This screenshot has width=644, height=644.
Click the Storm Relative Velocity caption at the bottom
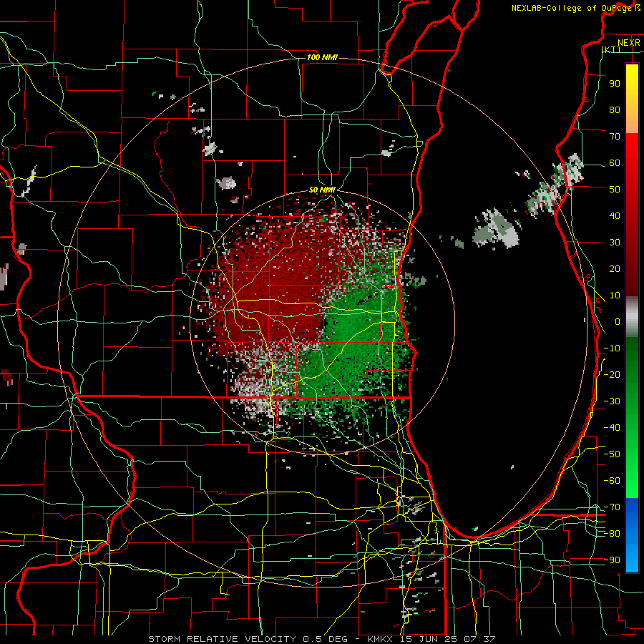(322, 639)
